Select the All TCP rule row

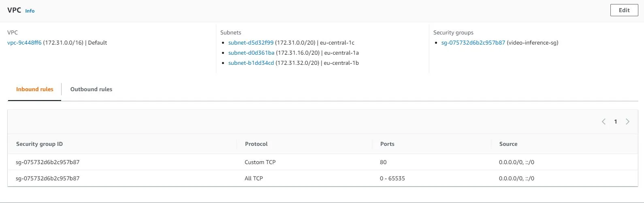(254, 178)
